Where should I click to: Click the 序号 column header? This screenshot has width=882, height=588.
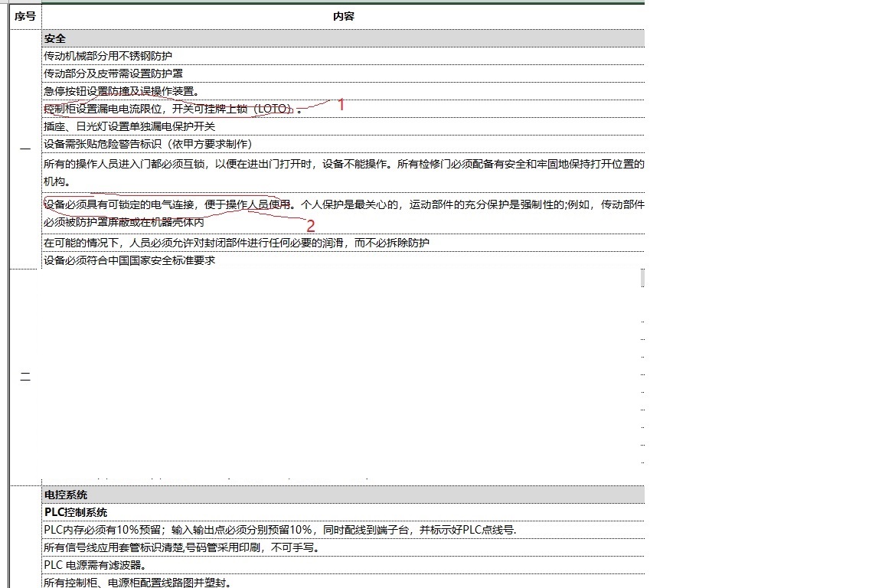point(25,16)
